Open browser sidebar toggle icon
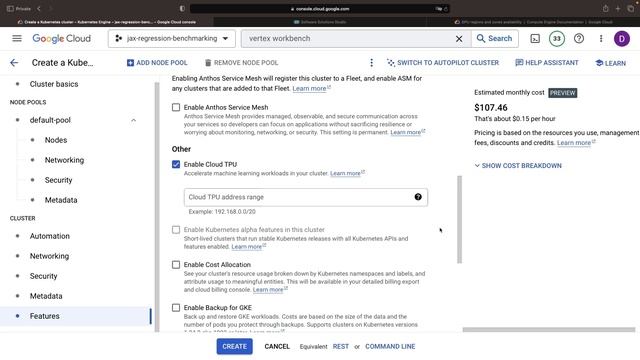 pyautogui.click(x=10, y=9)
